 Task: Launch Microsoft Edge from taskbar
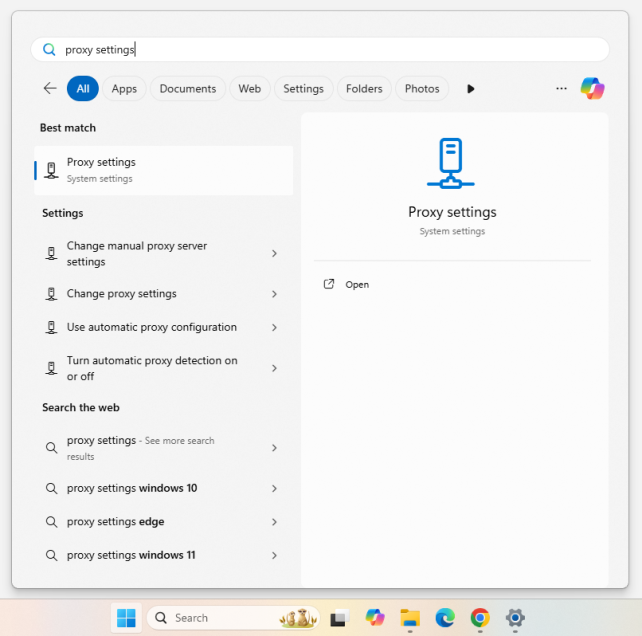pos(445,618)
